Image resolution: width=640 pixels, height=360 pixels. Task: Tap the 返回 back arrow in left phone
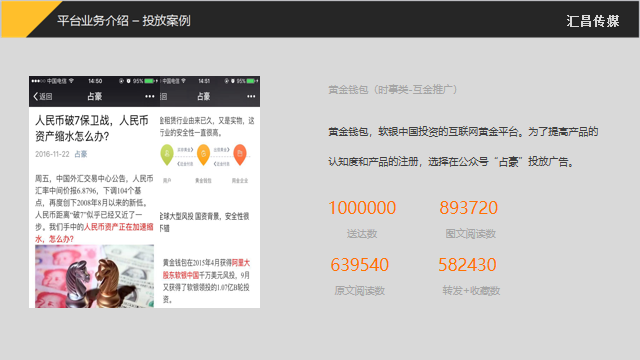click(x=42, y=96)
